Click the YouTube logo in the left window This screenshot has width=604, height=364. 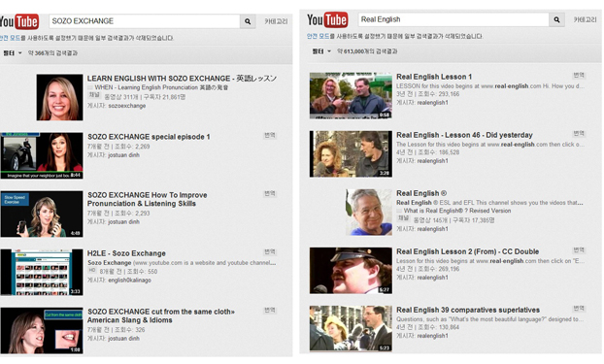[19, 21]
